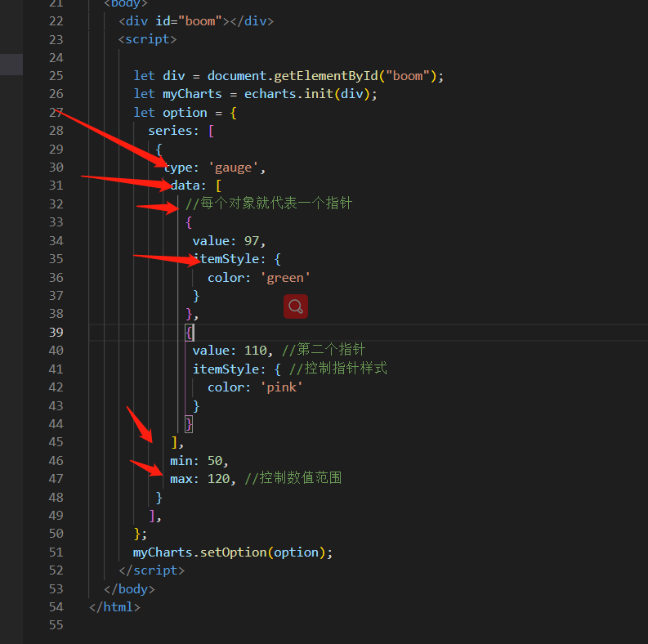Viewport: 648px width, 644px height.
Task: Click echarts.init(div) on line 26
Action: pos(307,94)
